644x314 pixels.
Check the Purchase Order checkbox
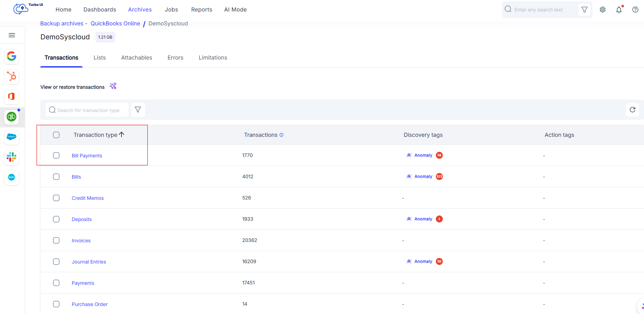click(x=56, y=304)
